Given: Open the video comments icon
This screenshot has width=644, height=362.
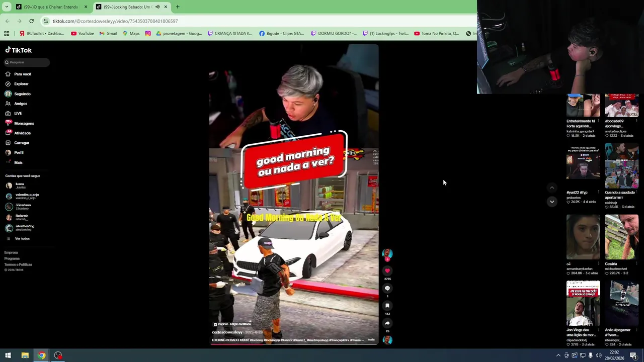Looking at the screenshot, I should pyautogui.click(x=387, y=288).
